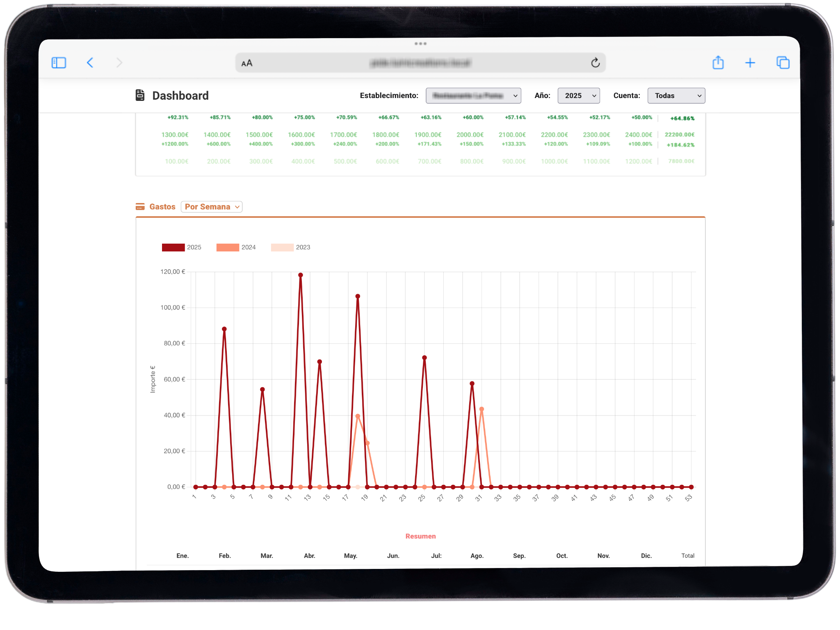This screenshot has height=630, width=840.
Task: Hide the 2024 series in legend
Action: (228, 247)
